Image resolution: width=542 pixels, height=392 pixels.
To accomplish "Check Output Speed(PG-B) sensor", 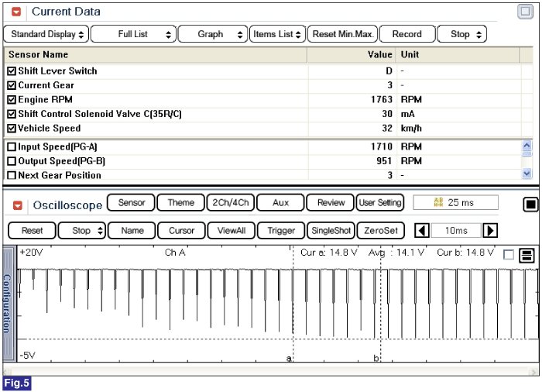I will [12, 161].
